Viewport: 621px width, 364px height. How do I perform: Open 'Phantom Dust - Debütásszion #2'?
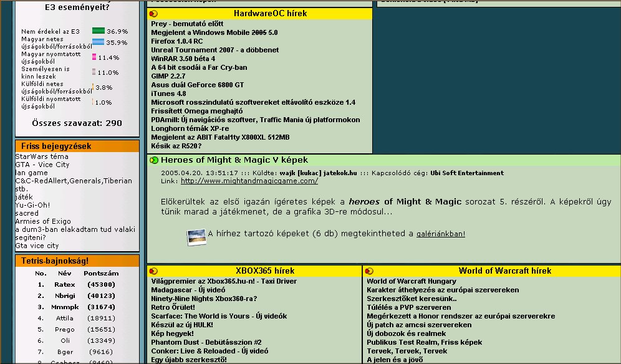[x=206, y=342]
